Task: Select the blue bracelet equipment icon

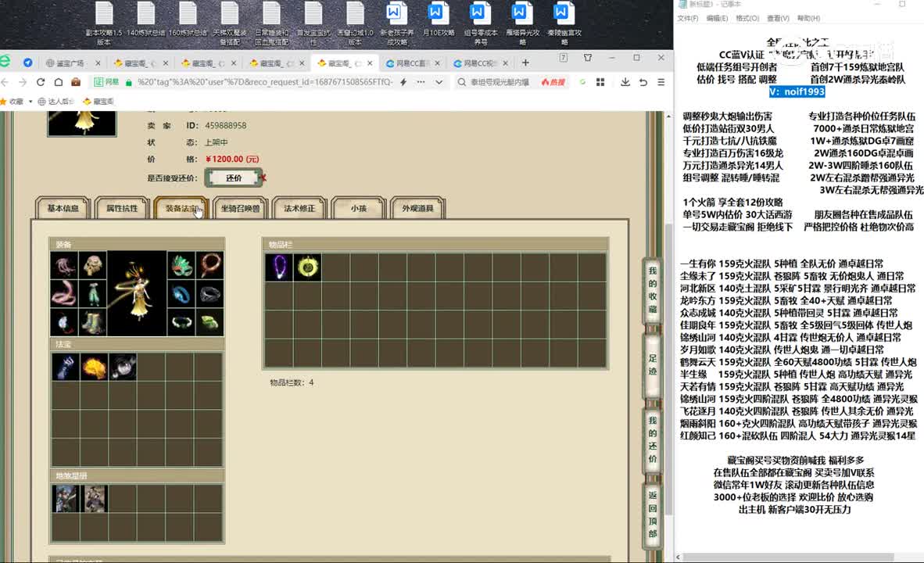Action: [181, 293]
